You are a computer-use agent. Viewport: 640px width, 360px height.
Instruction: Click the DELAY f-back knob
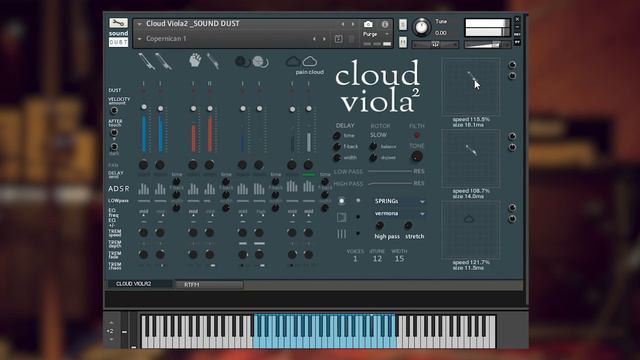(337, 147)
